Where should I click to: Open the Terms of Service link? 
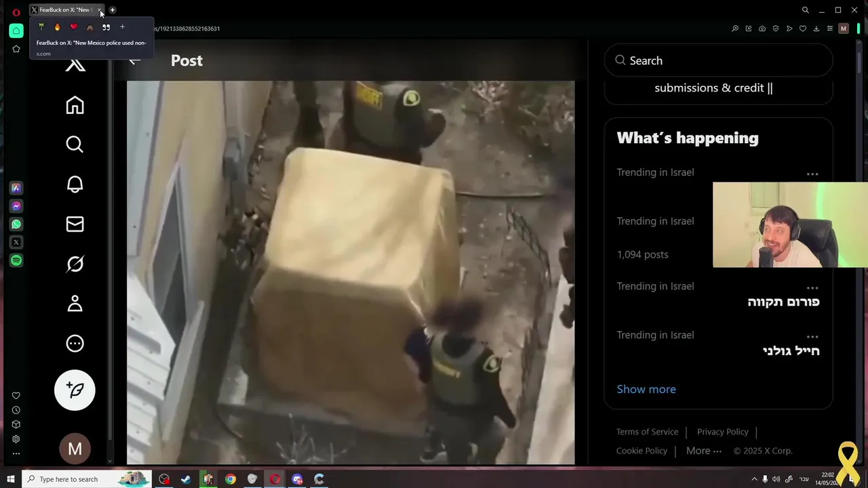[x=647, y=432]
